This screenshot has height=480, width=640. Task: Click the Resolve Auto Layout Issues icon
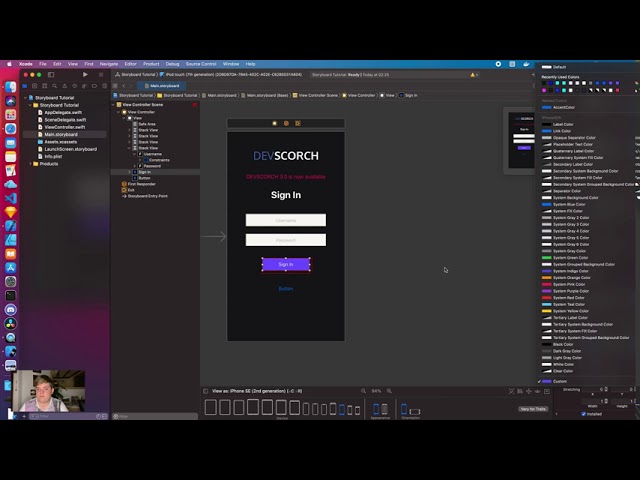tap(538, 391)
